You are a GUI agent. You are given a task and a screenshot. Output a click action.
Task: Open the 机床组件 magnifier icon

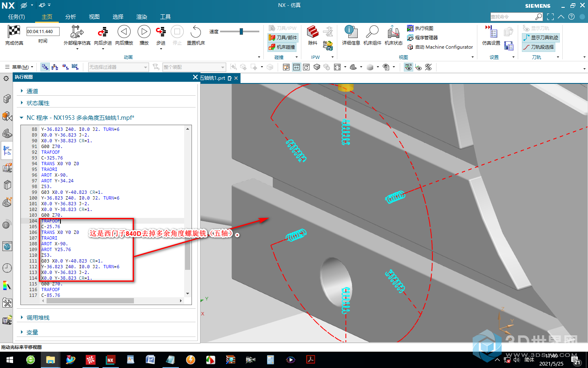372,31
